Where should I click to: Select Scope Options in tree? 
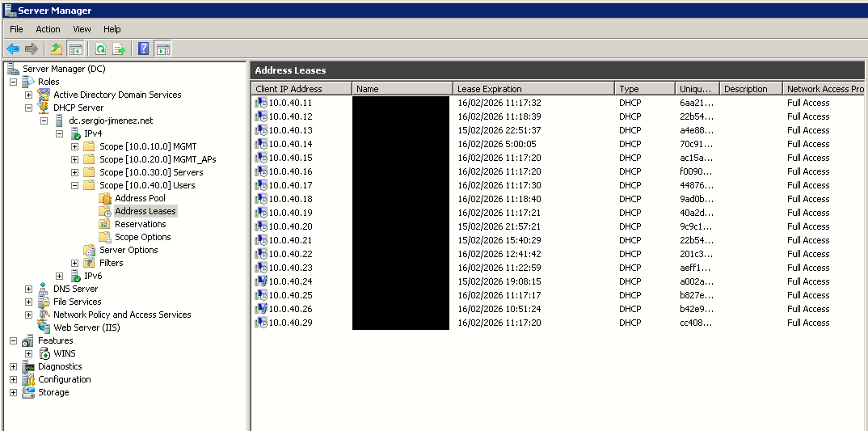click(143, 237)
